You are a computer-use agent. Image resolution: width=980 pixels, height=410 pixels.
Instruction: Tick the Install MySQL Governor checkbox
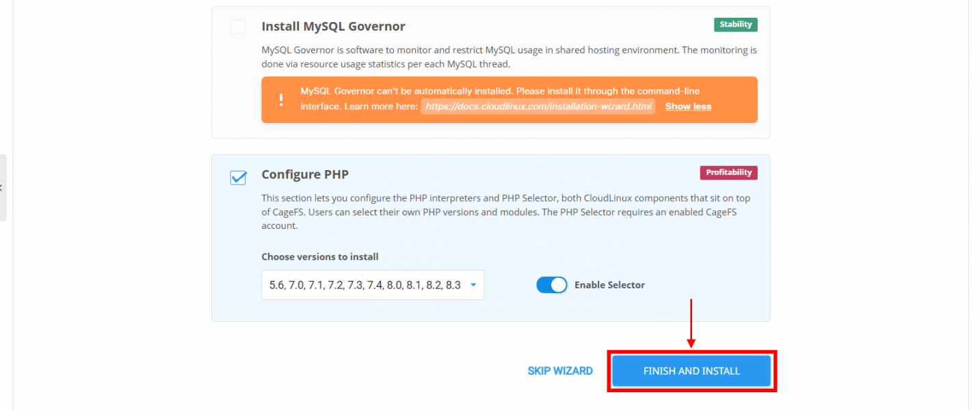point(237,27)
